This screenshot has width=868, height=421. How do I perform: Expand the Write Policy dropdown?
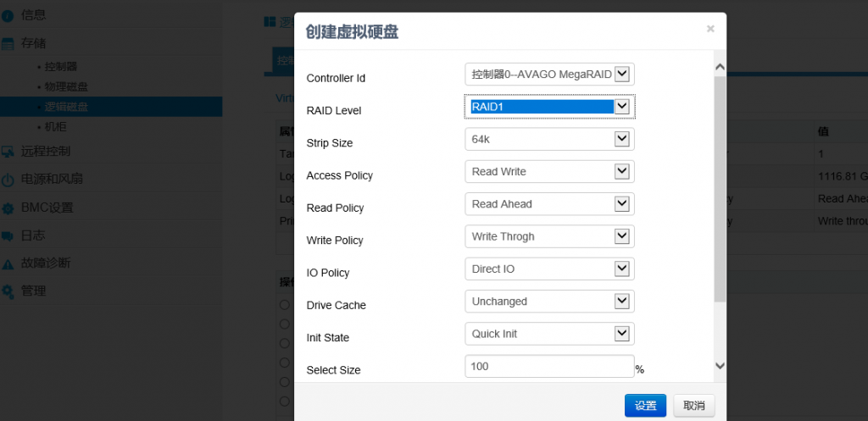pyautogui.click(x=549, y=236)
